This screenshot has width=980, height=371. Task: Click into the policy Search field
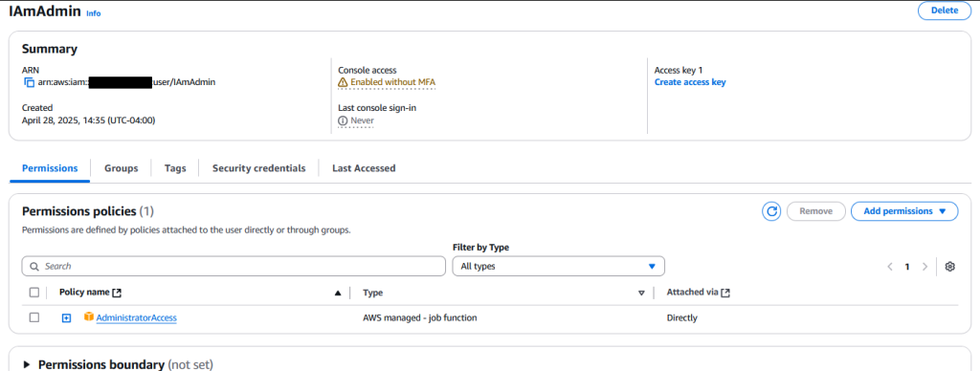pyautogui.click(x=234, y=266)
